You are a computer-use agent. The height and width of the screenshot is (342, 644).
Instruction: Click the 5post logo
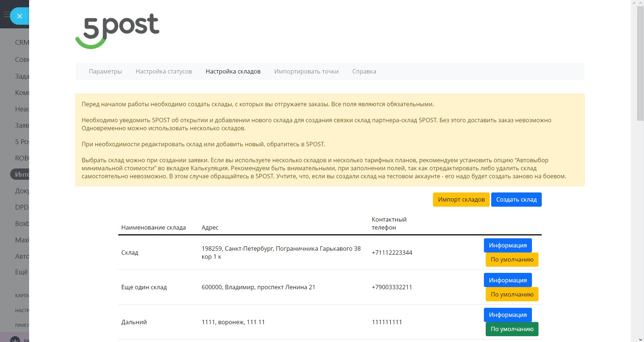point(117,31)
